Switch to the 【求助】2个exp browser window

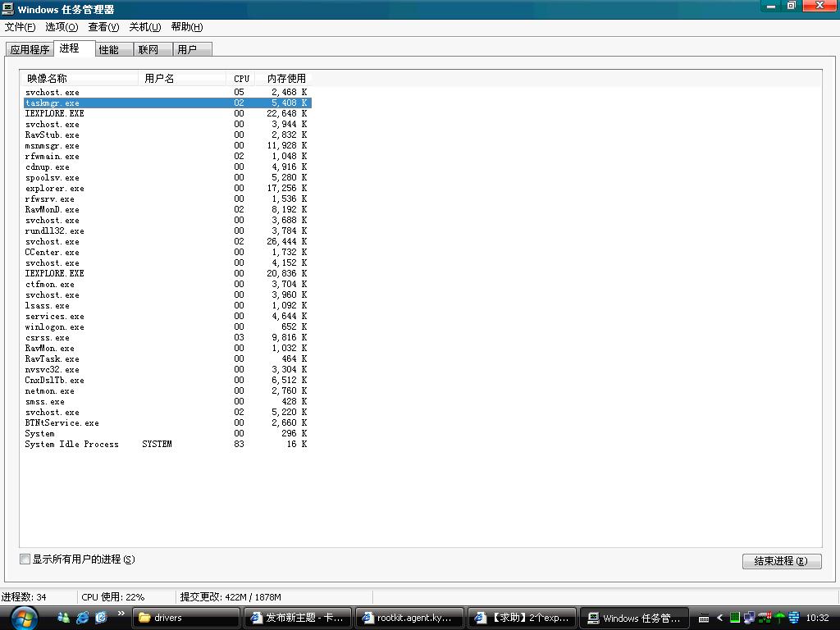coord(522,618)
